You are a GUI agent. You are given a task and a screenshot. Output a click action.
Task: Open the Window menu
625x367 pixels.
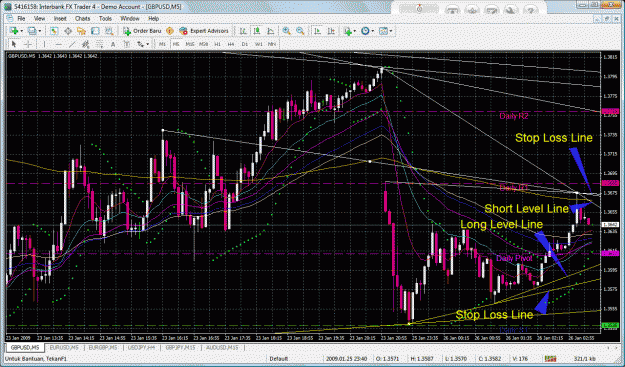click(130, 18)
